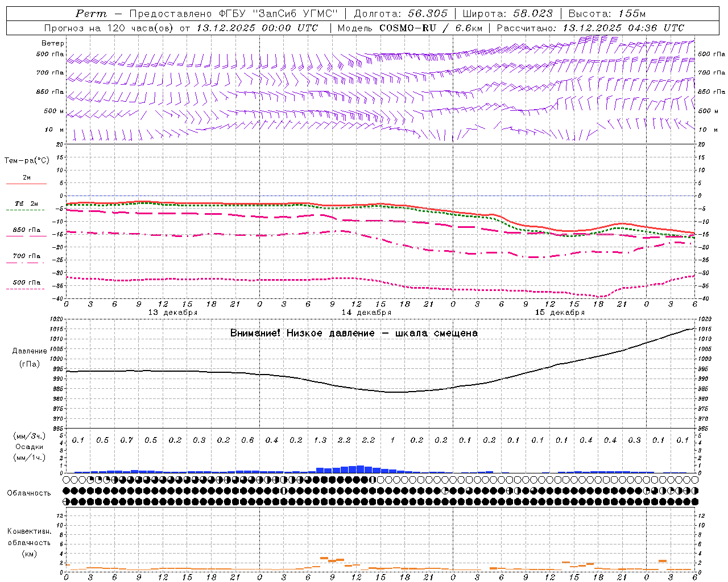The image size is (728, 582).
Task: Click the 'Внимание! Низкое давление' warning text
Action: click(x=302, y=333)
